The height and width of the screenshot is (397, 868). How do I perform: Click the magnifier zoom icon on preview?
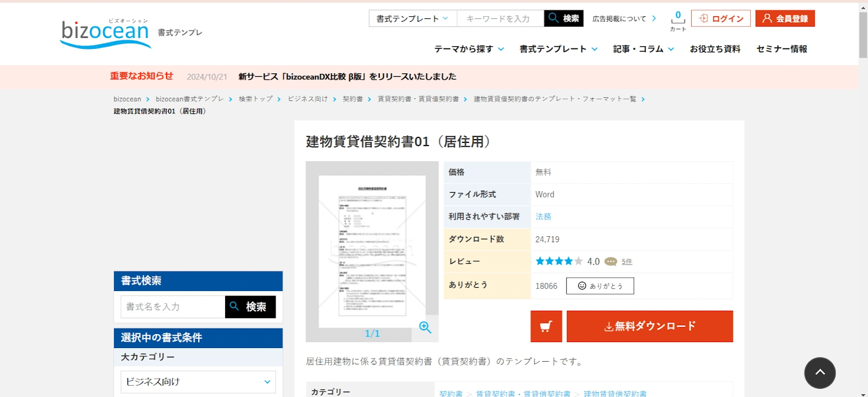pyautogui.click(x=425, y=327)
